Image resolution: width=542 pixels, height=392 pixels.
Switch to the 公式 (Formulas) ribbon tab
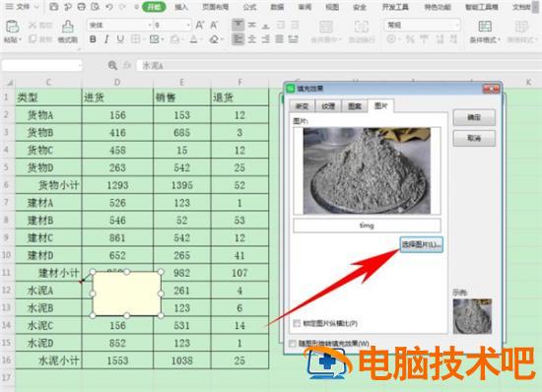tap(249, 7)
